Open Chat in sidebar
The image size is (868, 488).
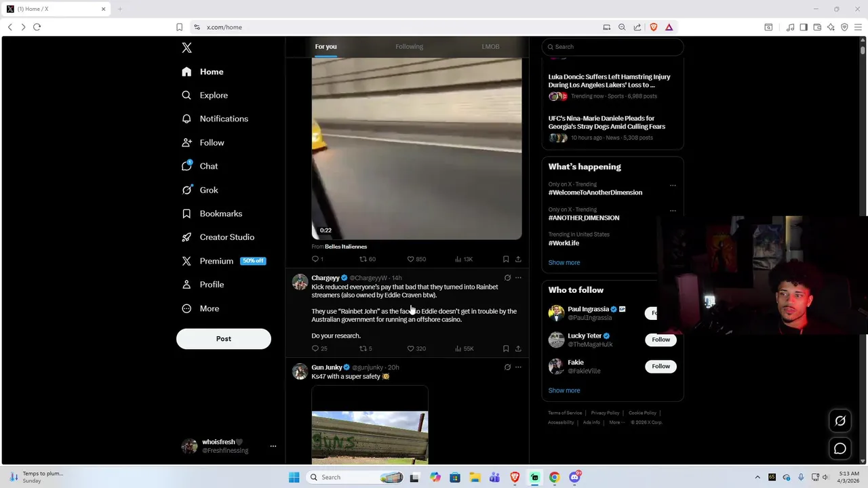coord(199,166)
